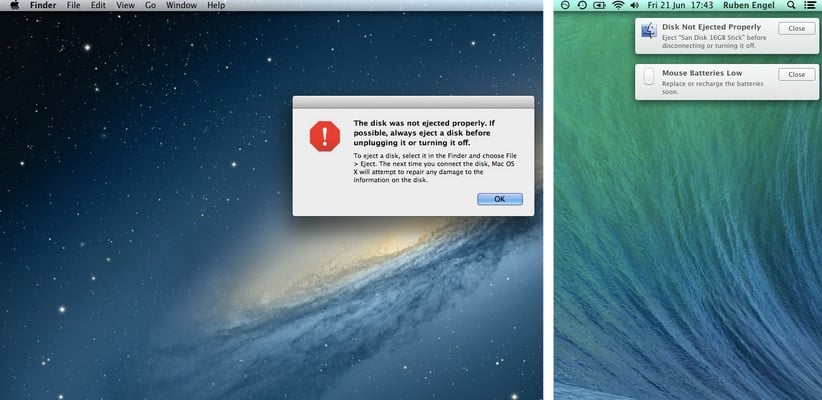822x400 pixels.
Task: Open the Help menu
Action: [x=216, y=5]
